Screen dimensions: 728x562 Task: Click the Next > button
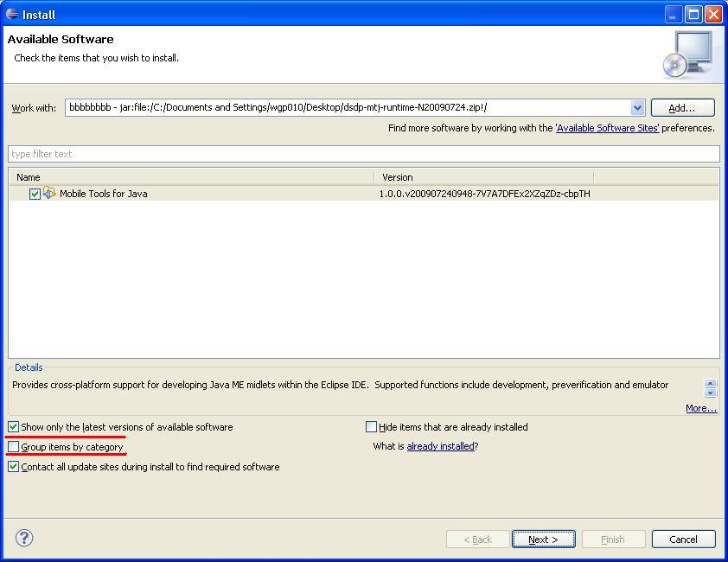544,540
